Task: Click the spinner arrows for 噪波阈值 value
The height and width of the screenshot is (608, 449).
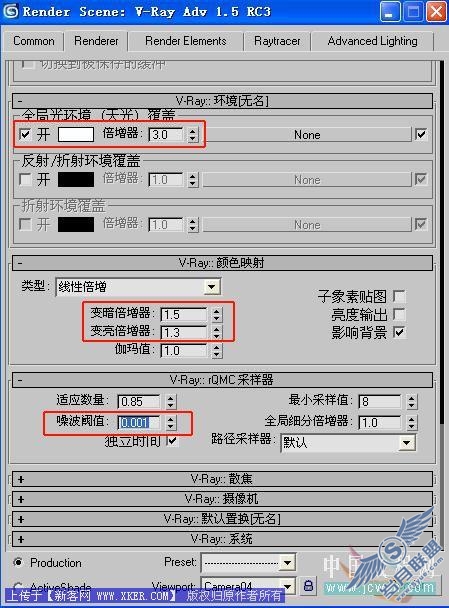Action: coord(171,422)
